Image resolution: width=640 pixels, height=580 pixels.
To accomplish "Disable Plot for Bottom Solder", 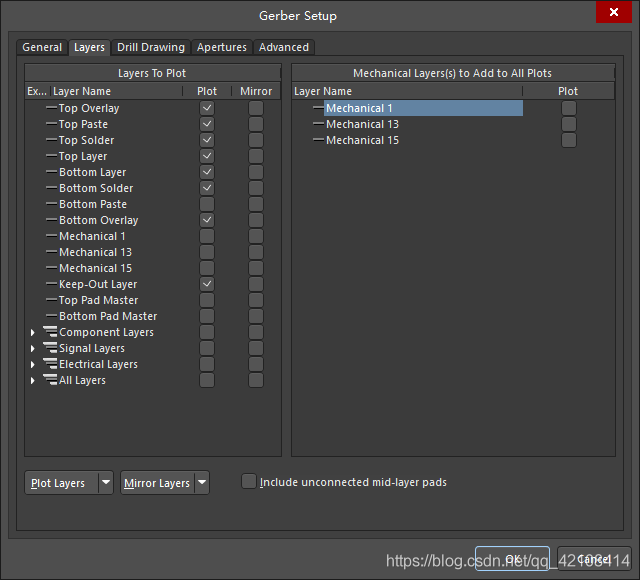I will click(x=207, y=188).
